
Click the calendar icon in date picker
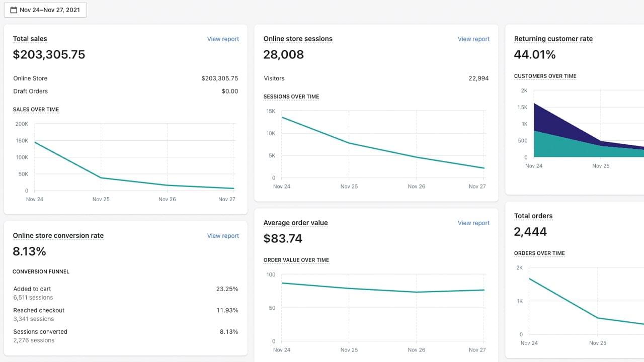14,10
